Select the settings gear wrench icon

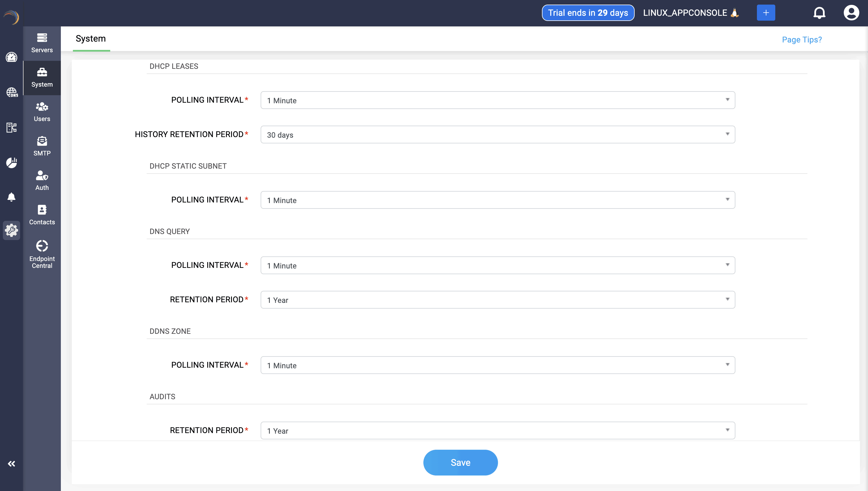[11, 230]
